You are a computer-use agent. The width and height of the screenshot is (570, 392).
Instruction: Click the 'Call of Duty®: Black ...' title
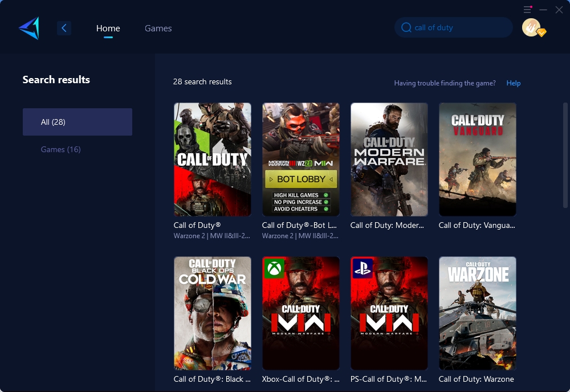coord(212,379)
